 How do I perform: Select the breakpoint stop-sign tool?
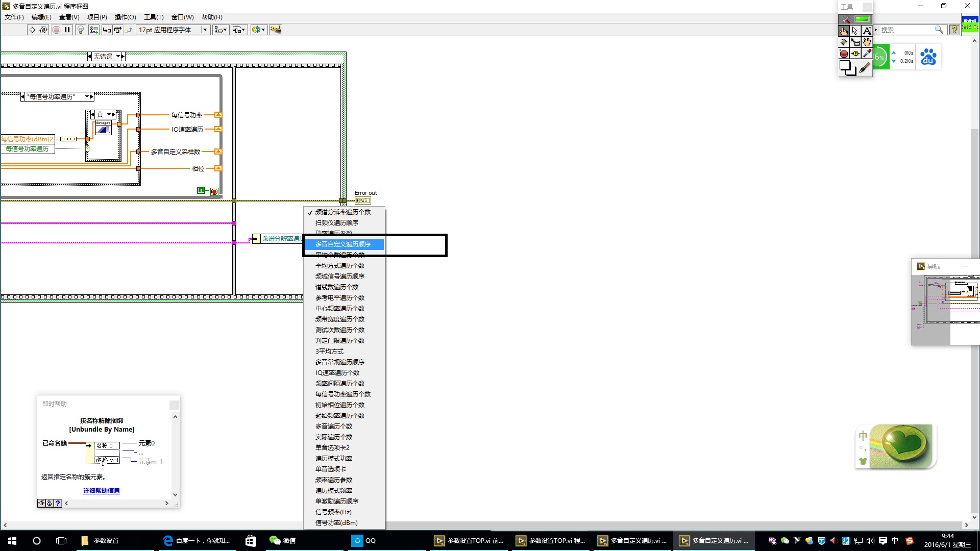coord(844,54)
